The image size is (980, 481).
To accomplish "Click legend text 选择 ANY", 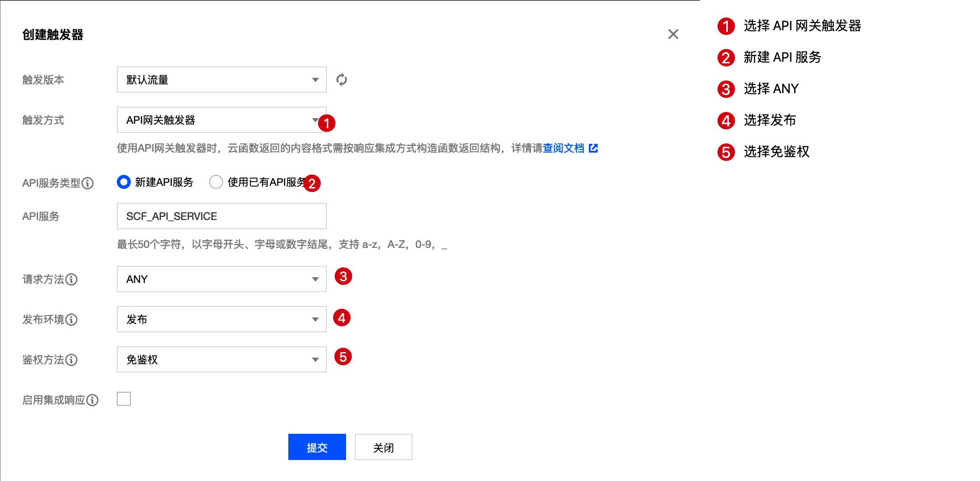I will coord(771,89).
